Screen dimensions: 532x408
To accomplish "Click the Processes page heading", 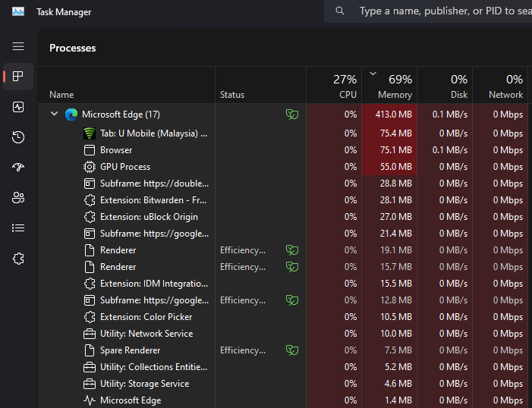I will click(x=73, y=49).
